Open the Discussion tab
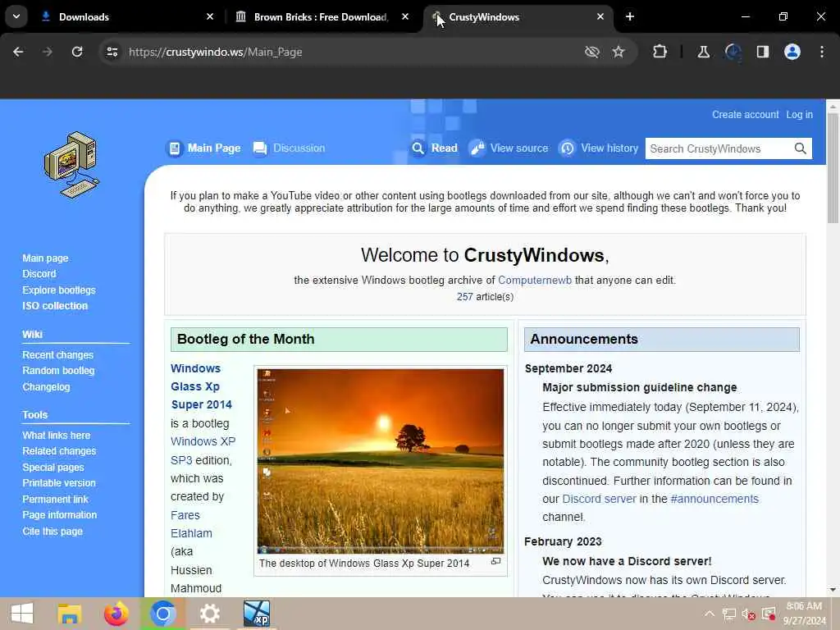This screenshot has width=840, height=630. pyautogui.click(x=299, y=148)
